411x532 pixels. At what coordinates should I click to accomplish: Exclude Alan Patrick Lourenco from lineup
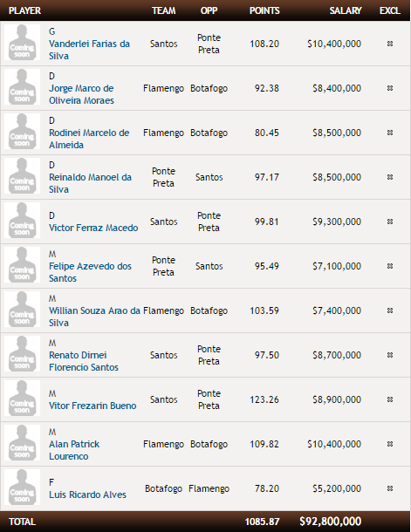(390, 444)
